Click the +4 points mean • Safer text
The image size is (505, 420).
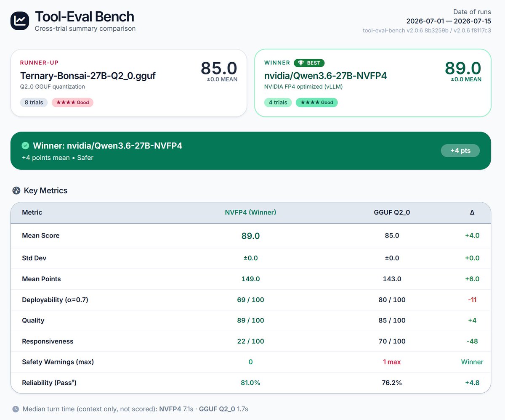coord(58,158)
